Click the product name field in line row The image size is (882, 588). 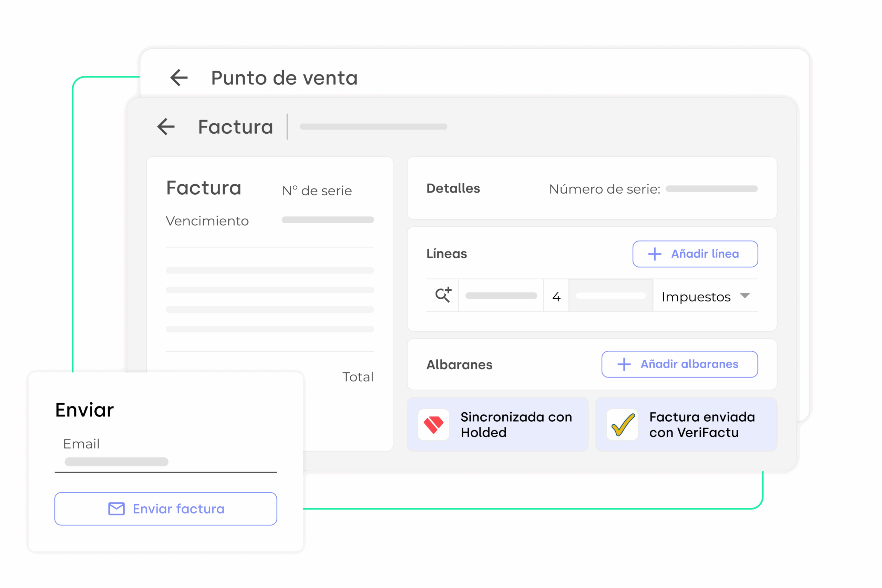tap(501, 296)
